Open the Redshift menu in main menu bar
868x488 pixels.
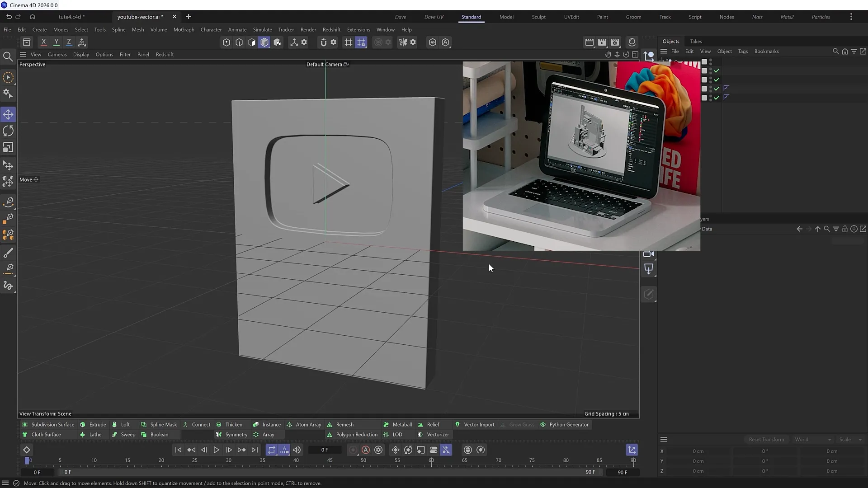point(331,29)
